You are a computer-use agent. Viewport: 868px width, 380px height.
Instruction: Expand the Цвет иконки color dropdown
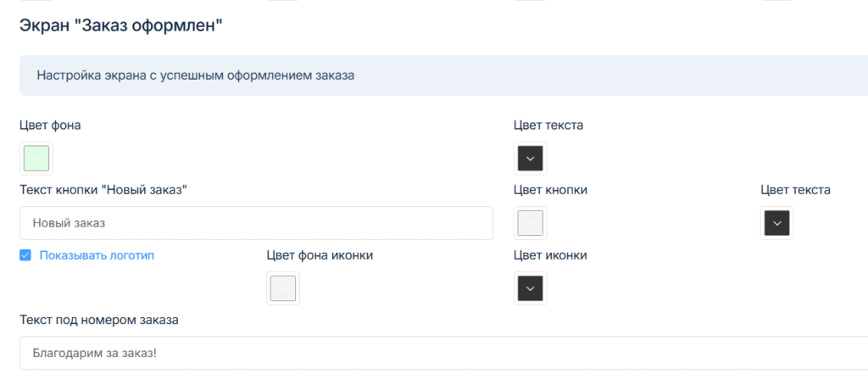coord(530,288)
